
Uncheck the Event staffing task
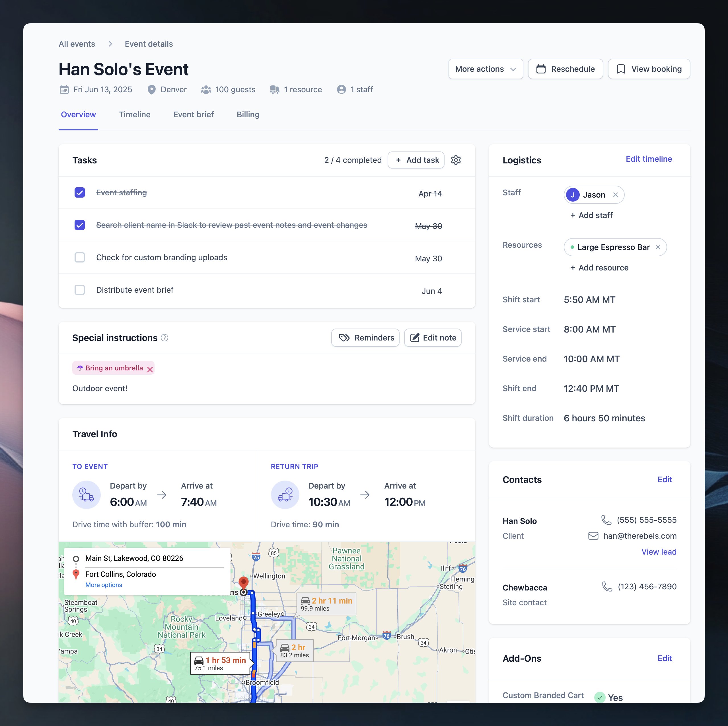[x=79, y=193]
